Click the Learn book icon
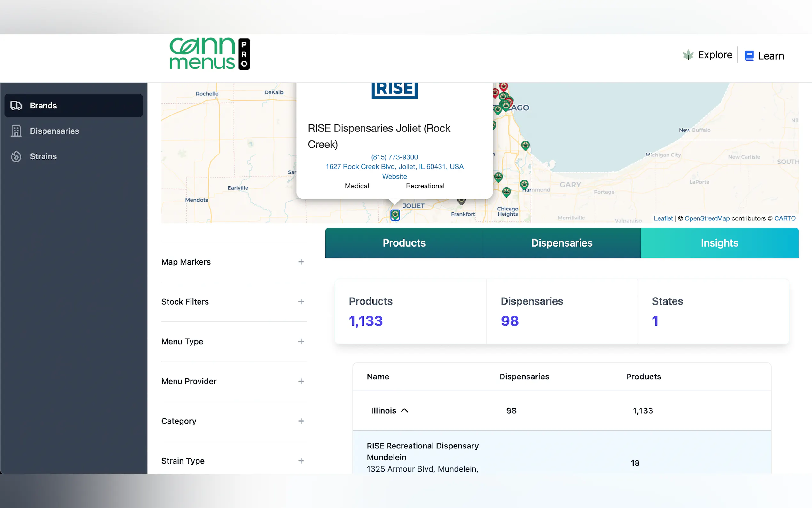 [749, 56]
